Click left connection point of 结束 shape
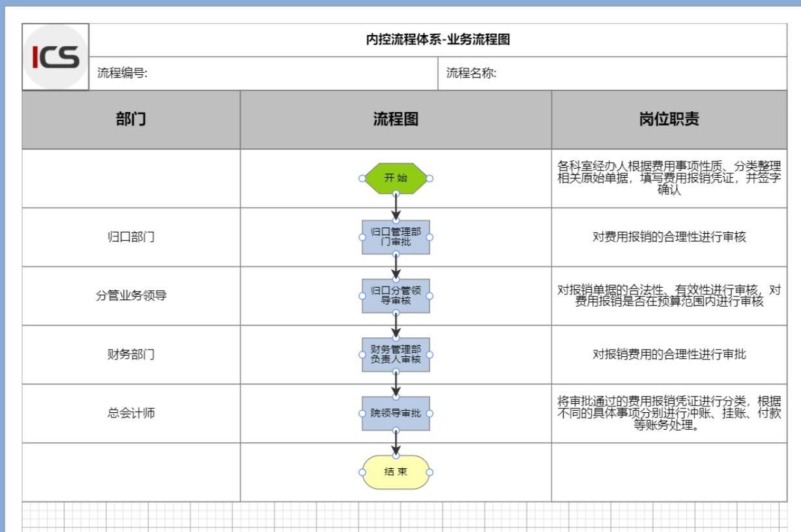 tap(362, 472)
